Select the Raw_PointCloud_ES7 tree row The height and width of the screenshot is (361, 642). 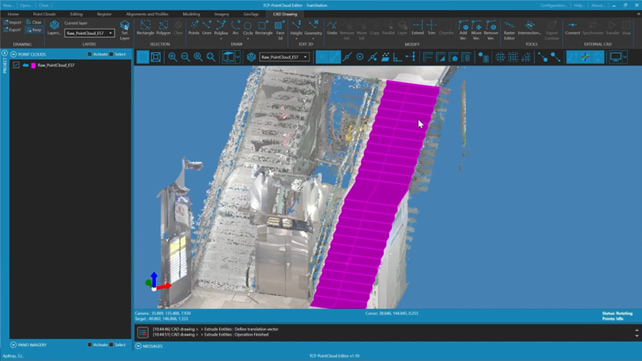[70, 65]
